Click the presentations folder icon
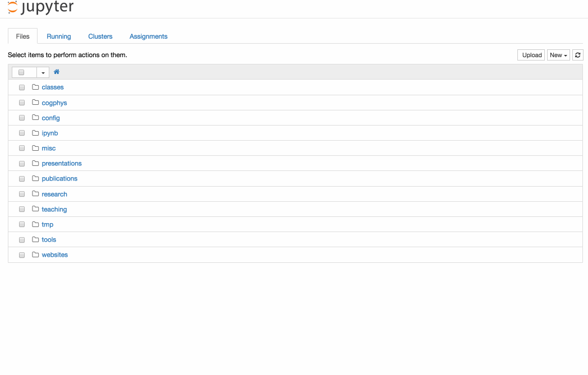 click(35, 163)
